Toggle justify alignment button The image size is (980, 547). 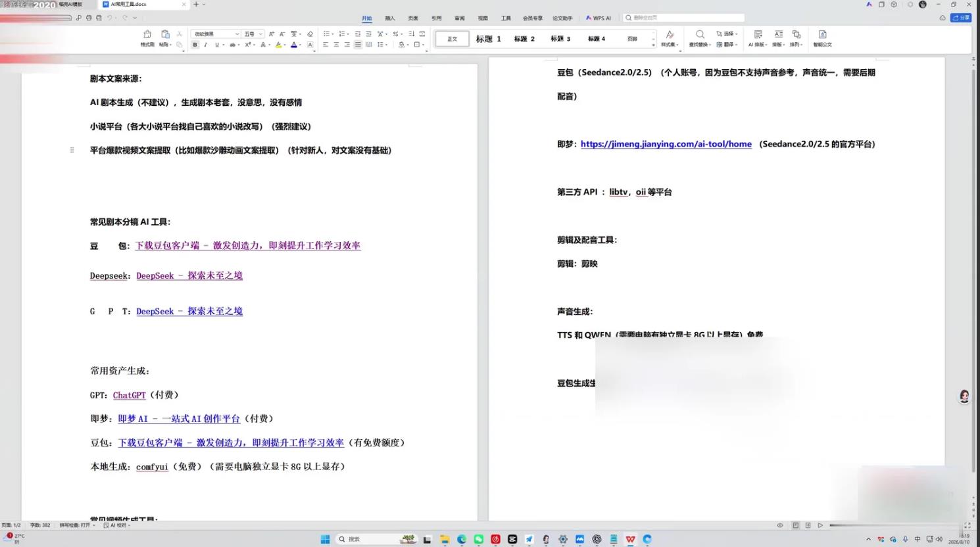click(358, 45)
